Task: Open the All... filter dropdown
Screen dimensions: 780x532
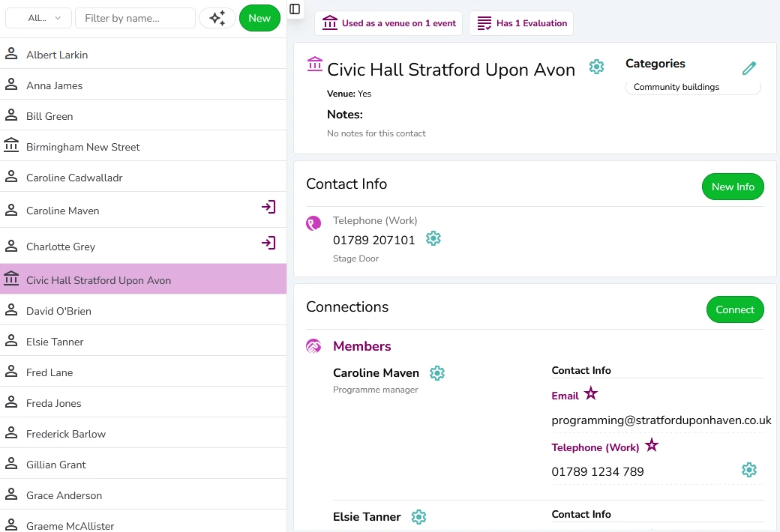Action: click(37, 17)
